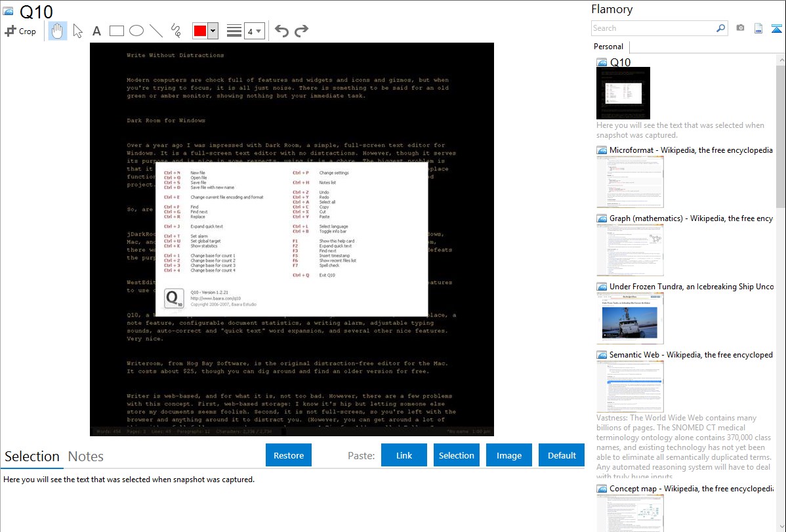
Task: Click the red color swatch
Action: (x=200, y=31)
